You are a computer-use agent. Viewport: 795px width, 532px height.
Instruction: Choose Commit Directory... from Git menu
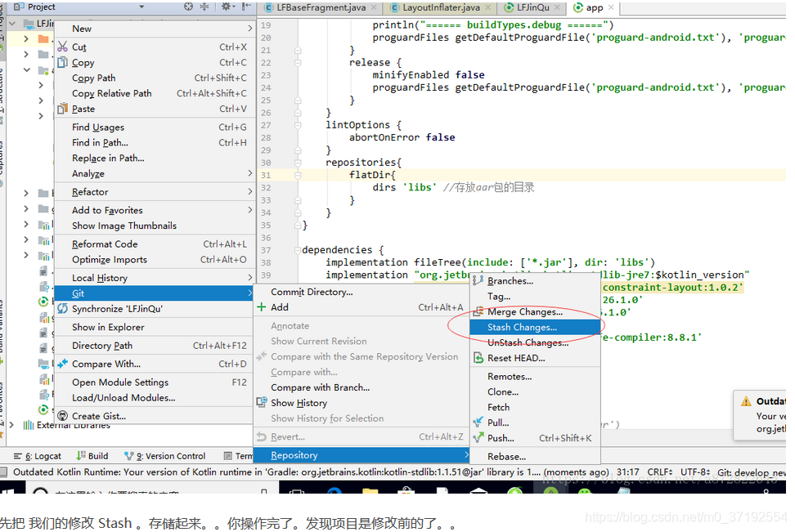[361, 292]
